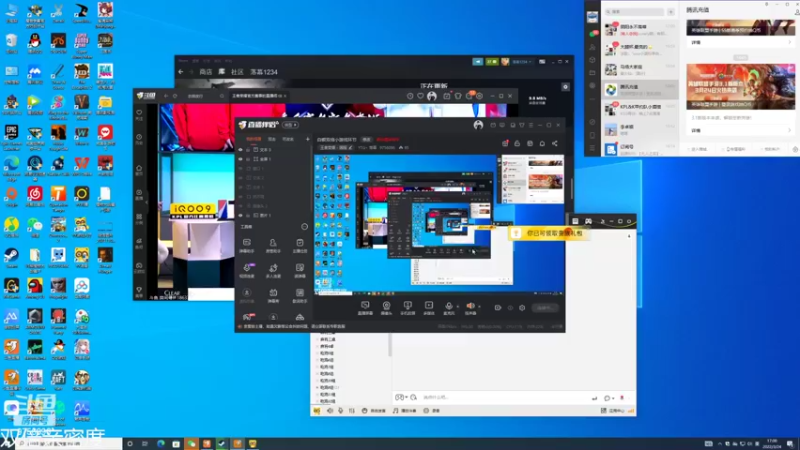The height and width of the screenshot is (450, 800).
Task: Collapse the 工具箱 section with circle button
Action: coord(305,227)
